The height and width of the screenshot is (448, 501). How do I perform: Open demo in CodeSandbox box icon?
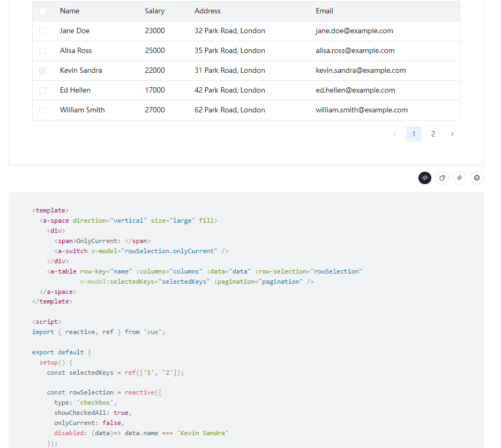point(477,178)
